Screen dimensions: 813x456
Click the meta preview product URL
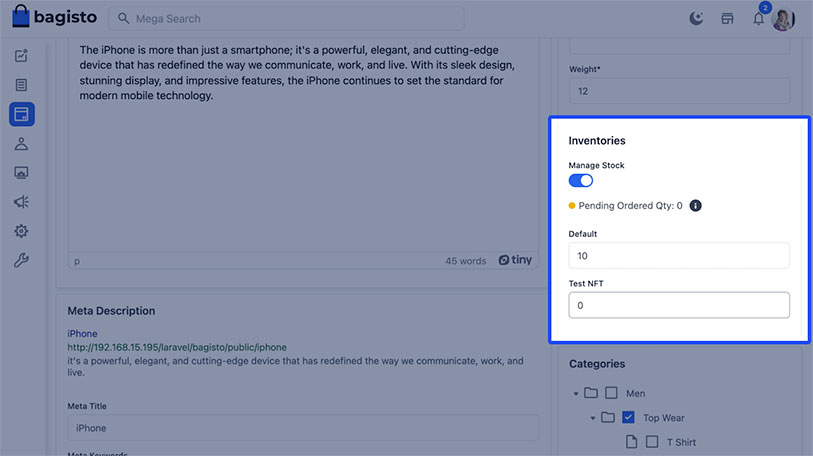click(x=177, y=347)
